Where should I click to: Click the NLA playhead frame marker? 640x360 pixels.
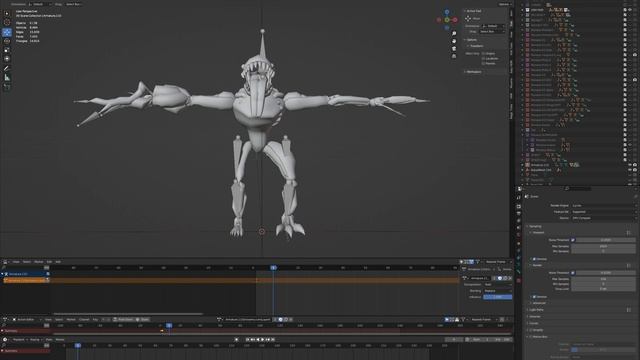pyautogui.click(x=273, y=268)
